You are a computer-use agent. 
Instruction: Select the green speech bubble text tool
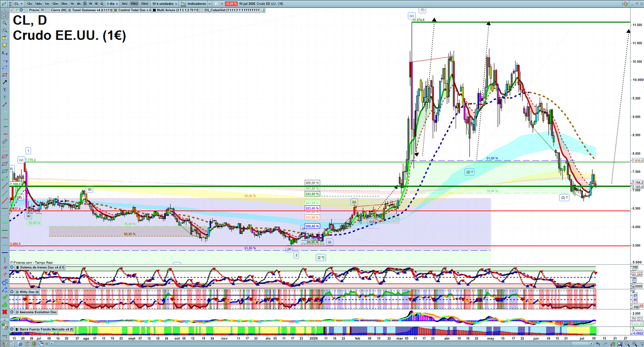[x=4, y=97]
